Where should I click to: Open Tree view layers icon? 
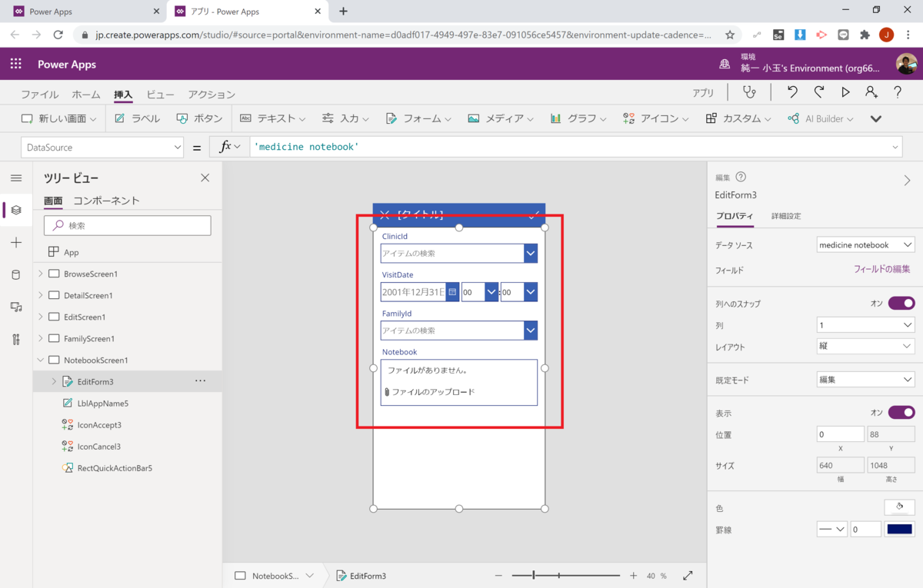(16, 210)
